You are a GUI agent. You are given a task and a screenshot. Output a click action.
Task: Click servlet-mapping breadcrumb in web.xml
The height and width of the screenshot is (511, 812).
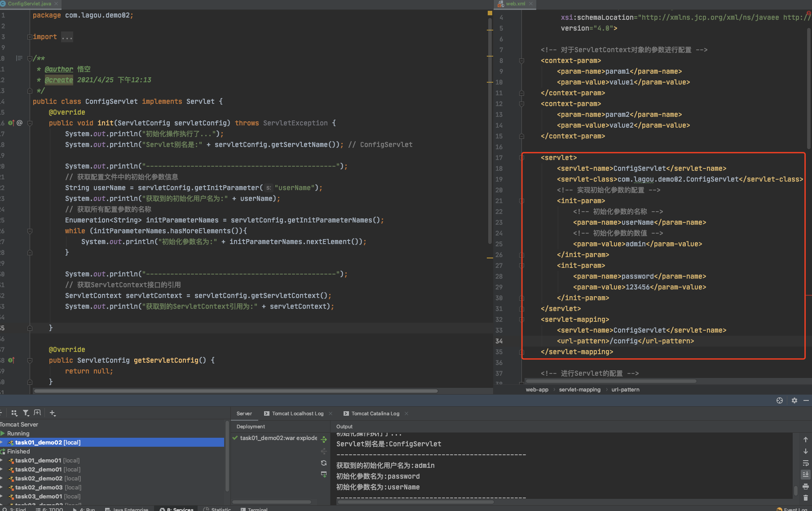(x=580, y=390)
